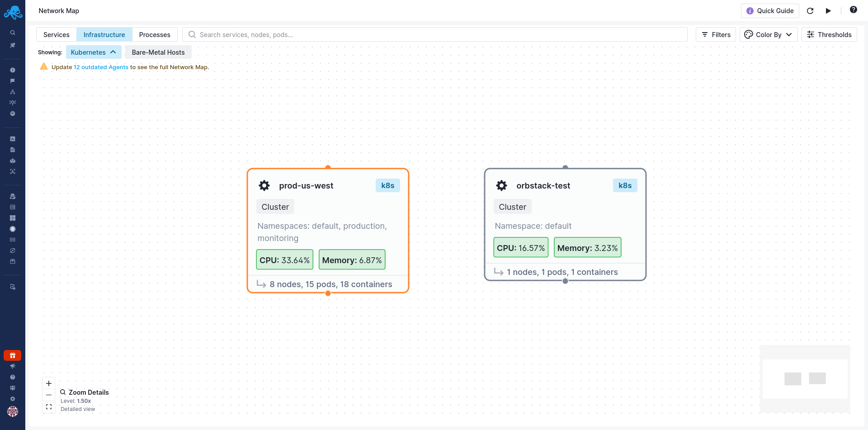Image resolution: width=868 pixels, height=430 pixels.
Task: Open the Thresholds settings
Action: (x=829, y=34)
